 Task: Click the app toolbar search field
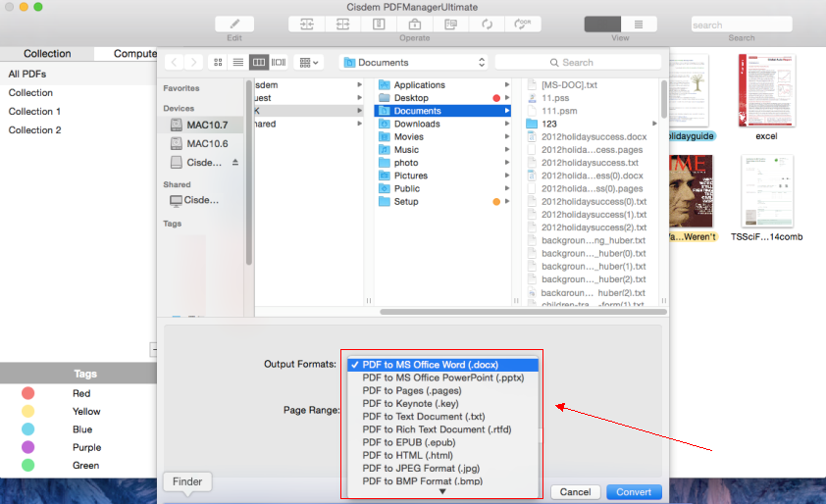pyautogui.click(x=742, y=25)
